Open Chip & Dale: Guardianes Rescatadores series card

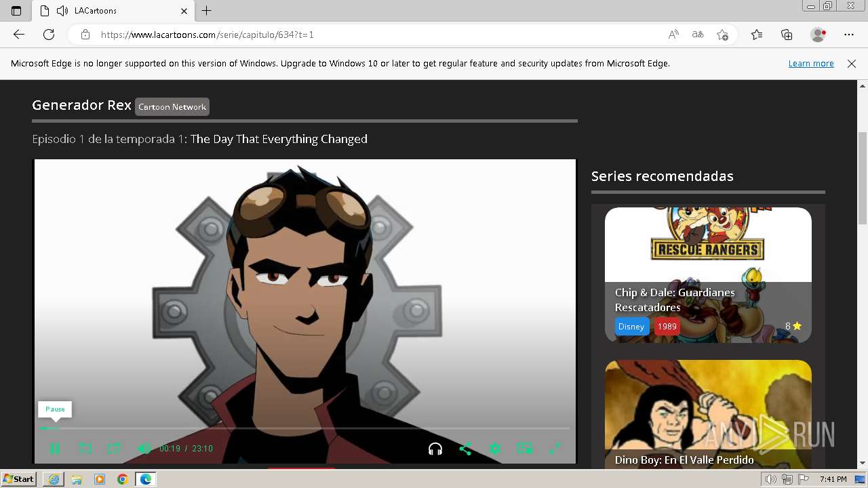click(708, 274)
